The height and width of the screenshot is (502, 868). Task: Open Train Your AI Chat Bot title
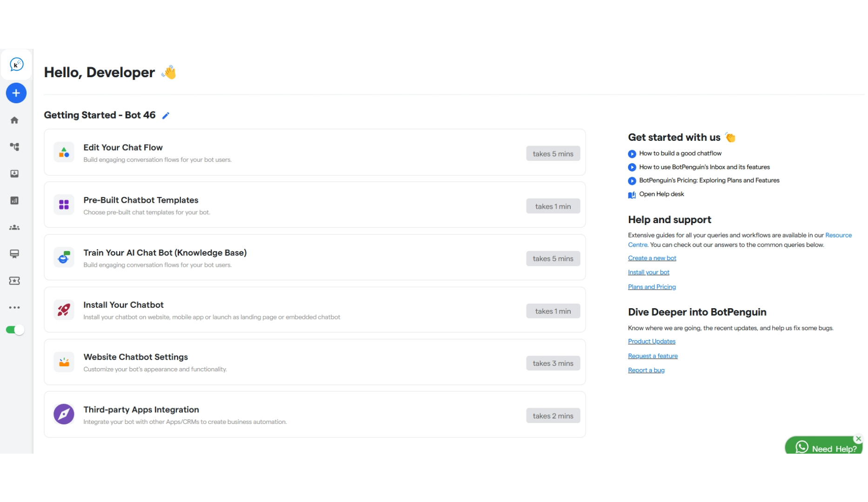pos(165,252)
